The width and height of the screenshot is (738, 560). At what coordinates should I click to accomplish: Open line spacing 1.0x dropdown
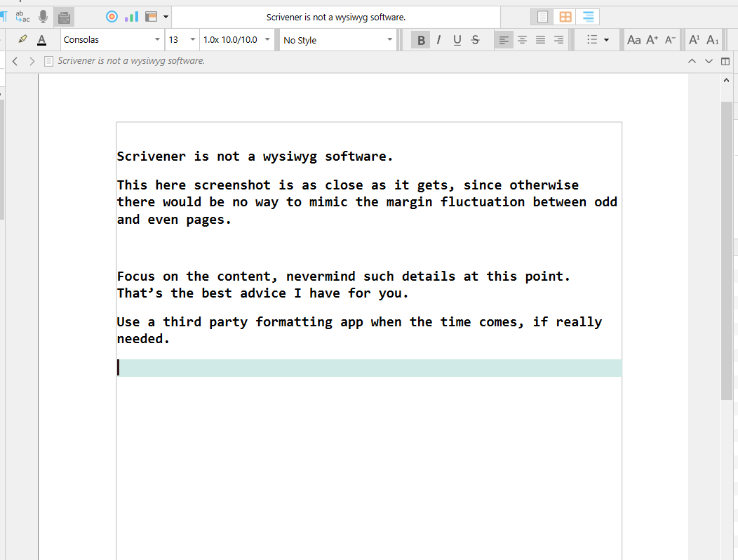[236, 39]
